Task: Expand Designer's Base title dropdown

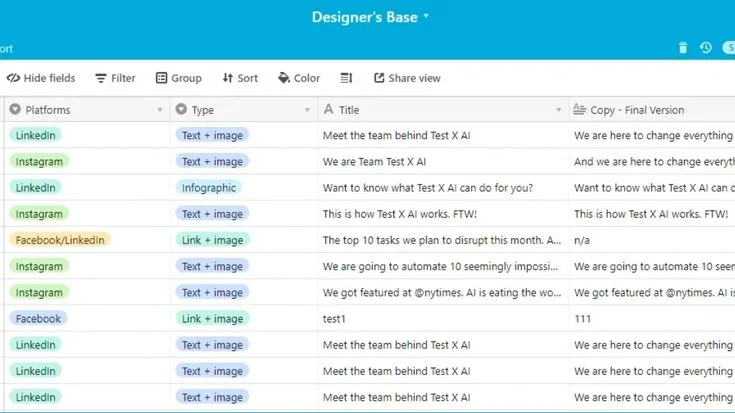Action: click(x=426, y=16)
